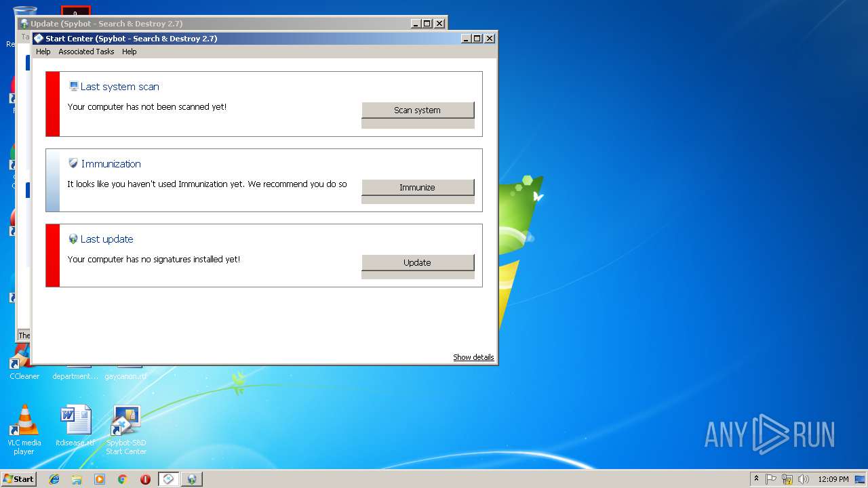Launch Google Chrome from the taskbar
The height and width of the screenshot is (488, 868).
(x=122, y=479)
